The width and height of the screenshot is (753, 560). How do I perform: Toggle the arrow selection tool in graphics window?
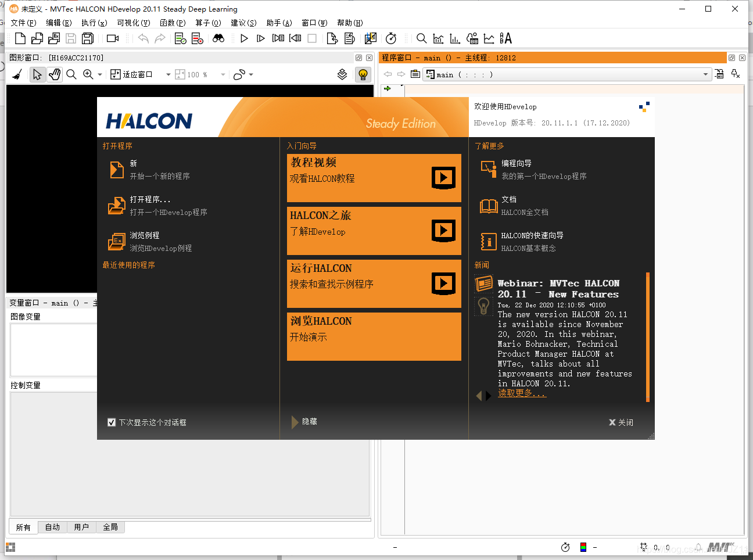tap(38, 74)
